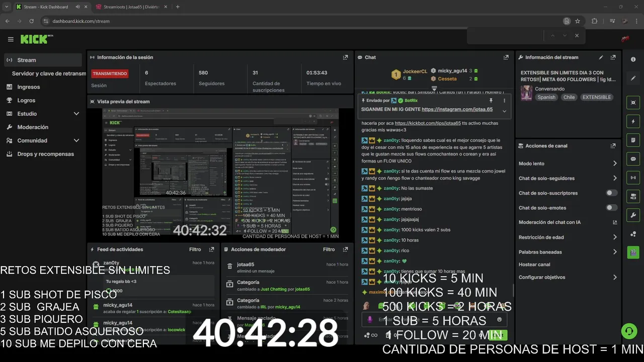The height and width of the screenshot is (362, 644).
Task: Open the green support headset bubble
Action: pos(629,331)
